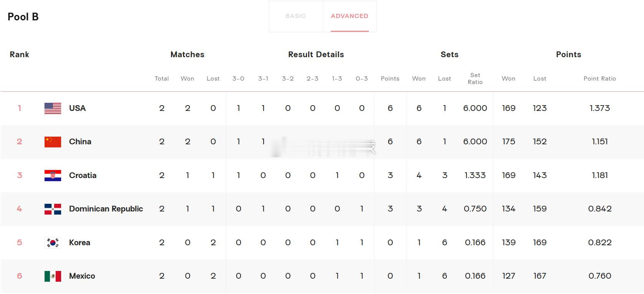Click the Mexico flag icon
This screenshot has width=644, height=294.
(53, 276)
